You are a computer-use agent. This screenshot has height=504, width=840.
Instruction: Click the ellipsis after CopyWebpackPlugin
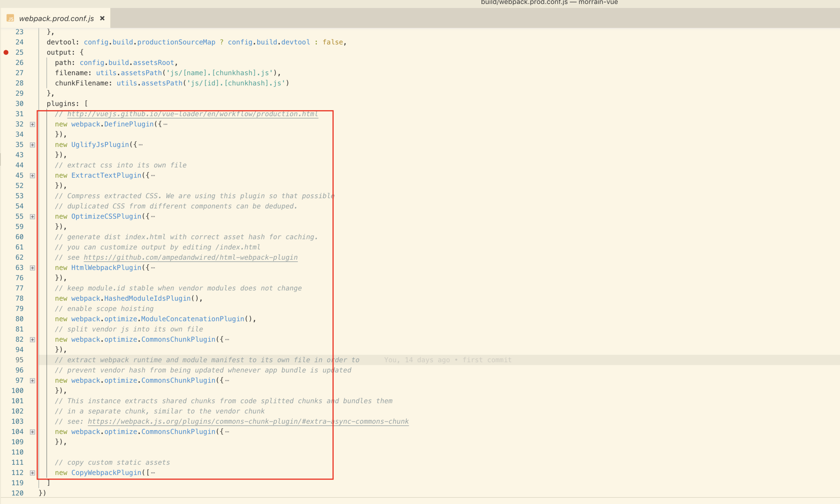153,473
